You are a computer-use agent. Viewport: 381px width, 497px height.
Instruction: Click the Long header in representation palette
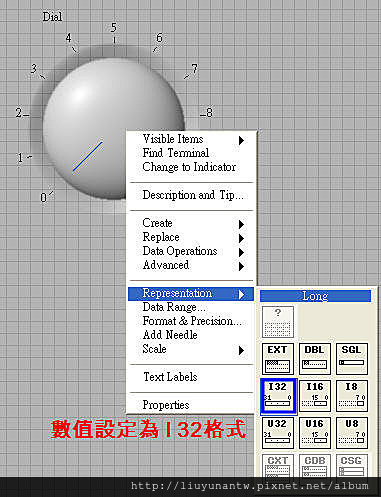315,296
